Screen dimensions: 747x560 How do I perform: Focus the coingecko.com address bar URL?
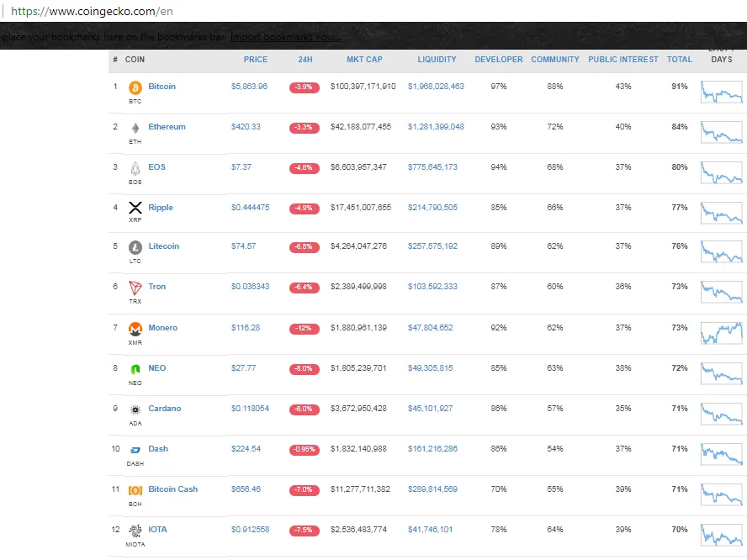click(x=92, y=11)
